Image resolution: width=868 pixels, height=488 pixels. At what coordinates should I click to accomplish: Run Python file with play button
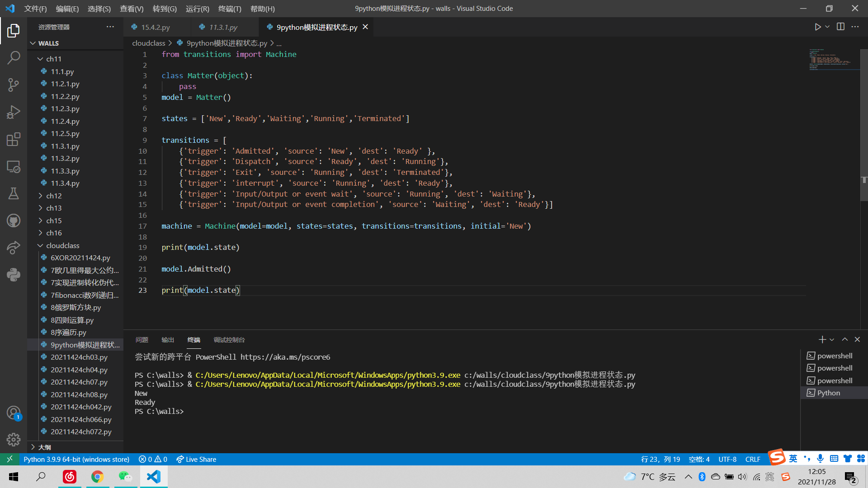coord(817,27)
